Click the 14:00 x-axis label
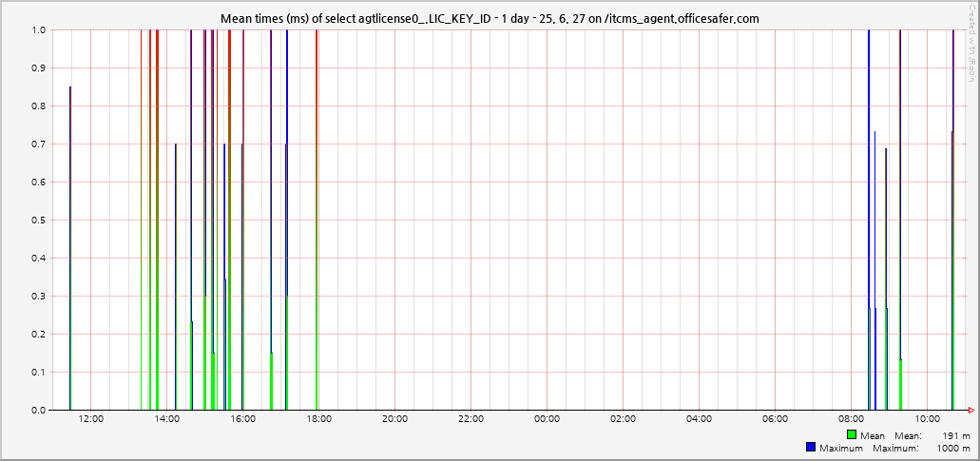The image size is (980, 461). pyautogui.click(x=167, y=419)
